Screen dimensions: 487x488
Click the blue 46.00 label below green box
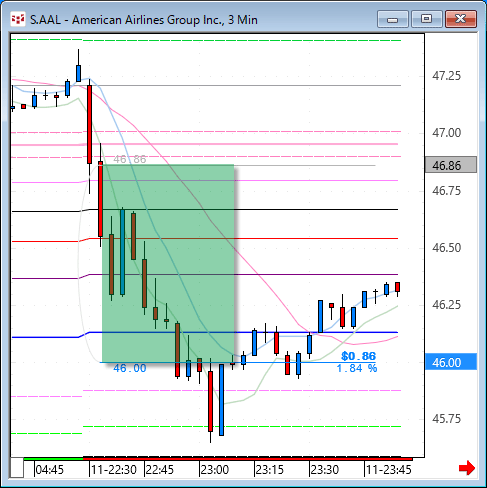coord(130,368)
